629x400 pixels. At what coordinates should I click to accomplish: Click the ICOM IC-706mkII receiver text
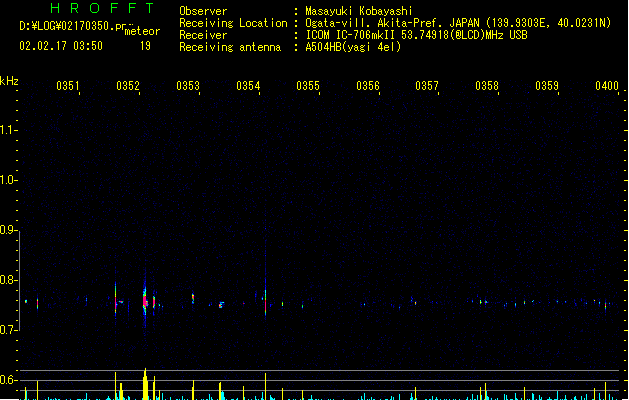point(416,35)
